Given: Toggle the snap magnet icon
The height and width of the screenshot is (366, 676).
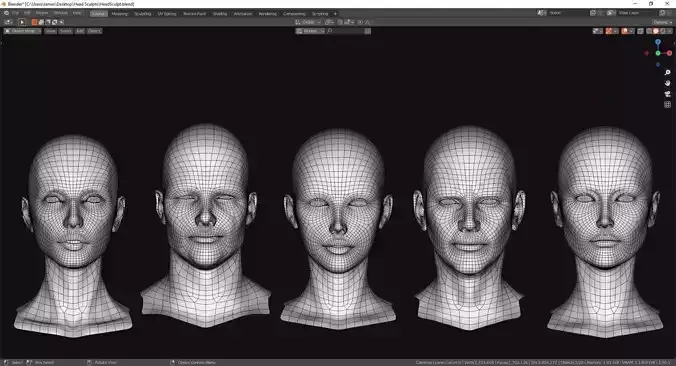Looking at the screenshot, I should [340, 22].
